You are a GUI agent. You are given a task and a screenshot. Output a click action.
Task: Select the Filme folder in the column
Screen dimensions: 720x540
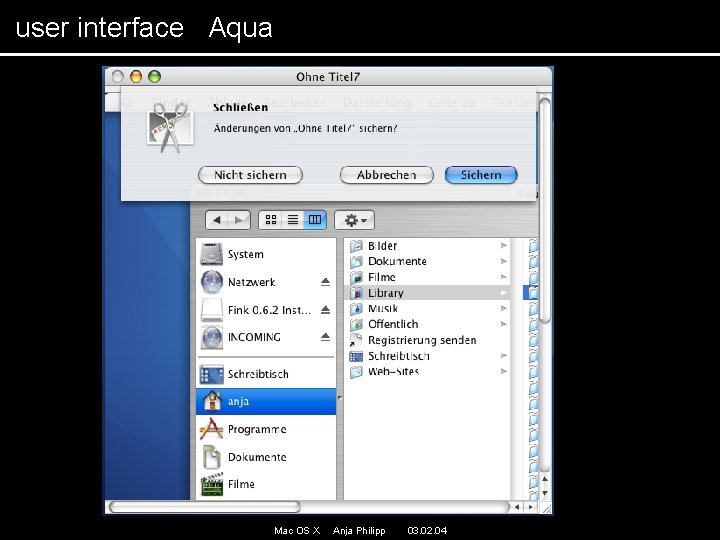(427, 277)
